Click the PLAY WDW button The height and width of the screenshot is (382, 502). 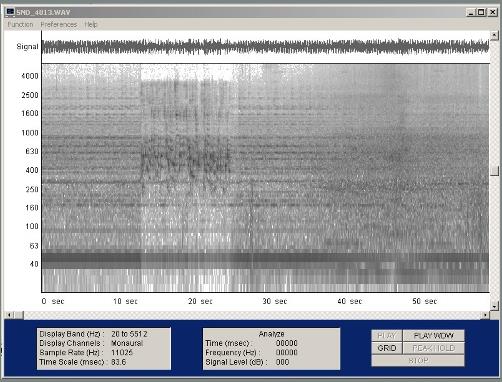pos(433,336)
